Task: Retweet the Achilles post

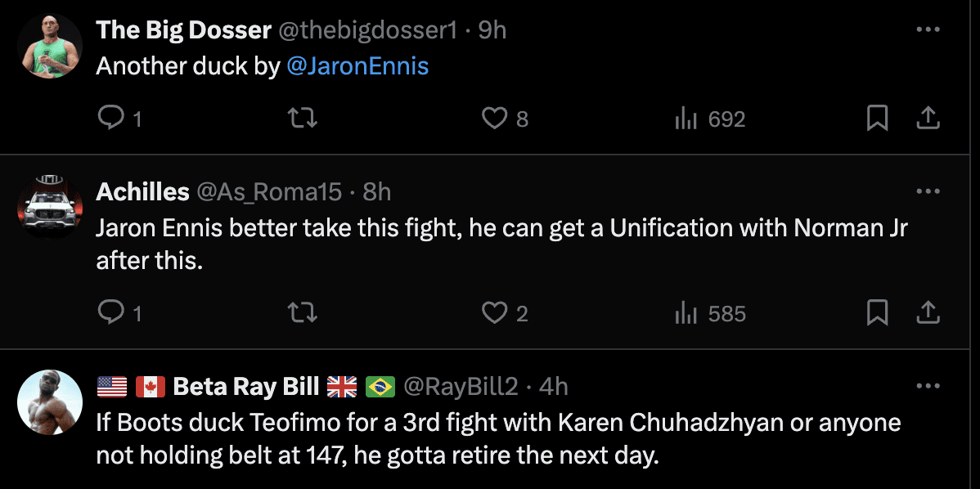Action: (304, 312)
